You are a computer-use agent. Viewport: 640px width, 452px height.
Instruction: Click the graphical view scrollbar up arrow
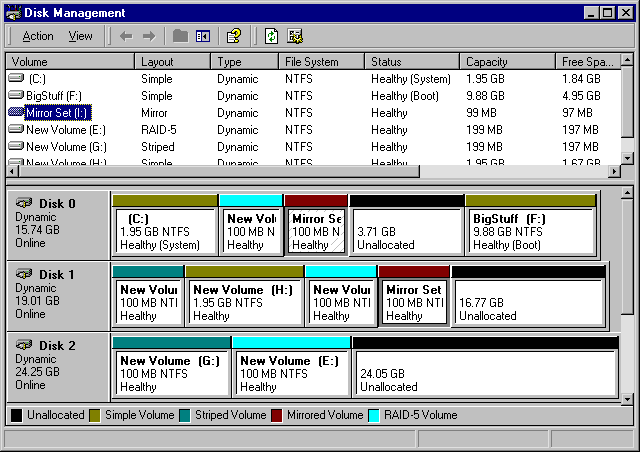pos(627,191)
